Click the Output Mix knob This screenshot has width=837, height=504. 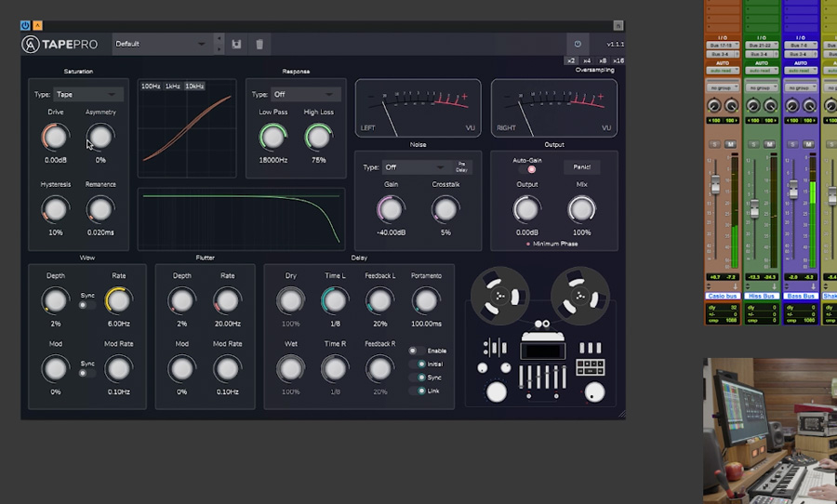click(581, 208)
